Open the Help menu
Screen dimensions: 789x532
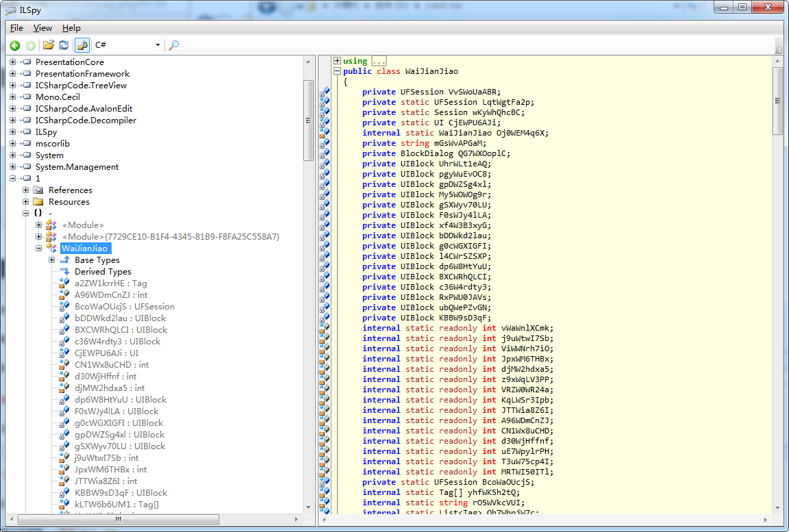(x=71, y=28)
